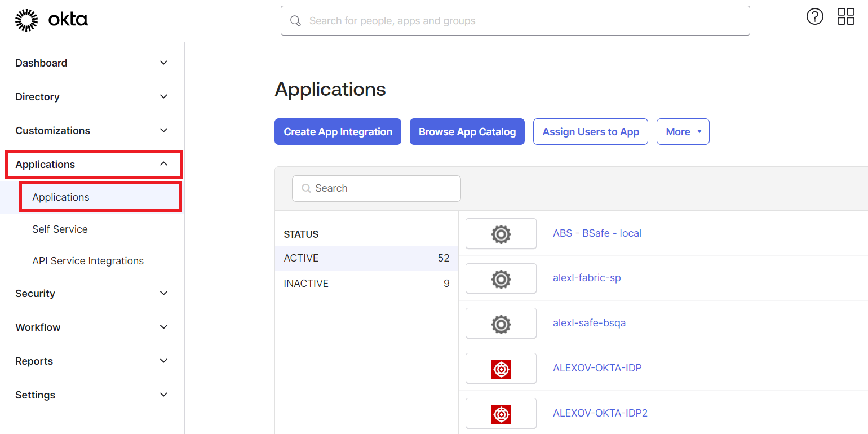Viewport: 868px width, 434px height.
Task: Click the Okta logo
Action: (51, 20)
